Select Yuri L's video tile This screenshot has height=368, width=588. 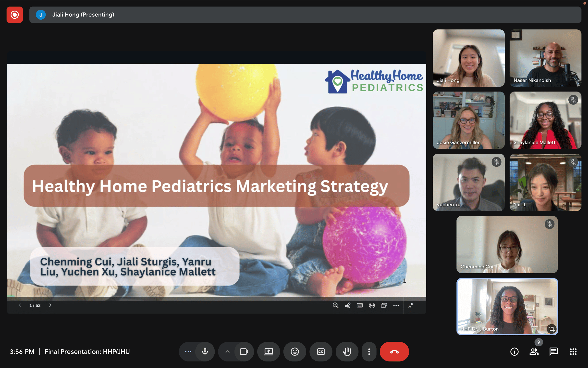click(546, 182)
